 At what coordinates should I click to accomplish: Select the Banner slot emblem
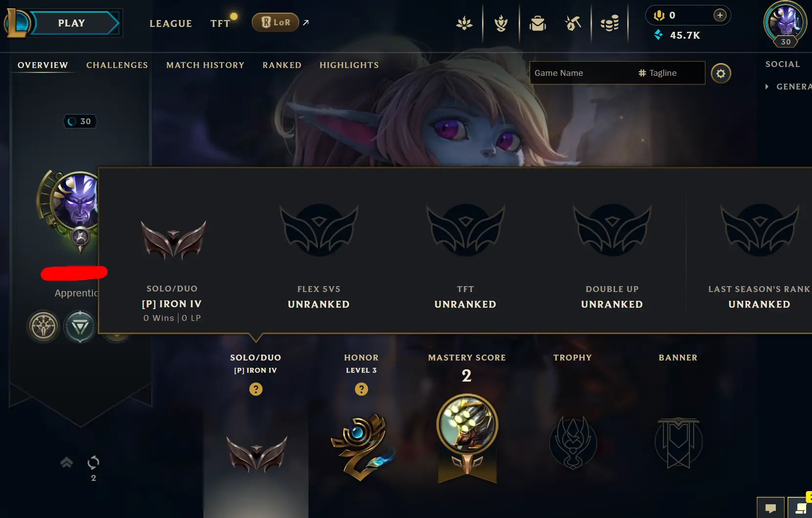coord(678,443)
